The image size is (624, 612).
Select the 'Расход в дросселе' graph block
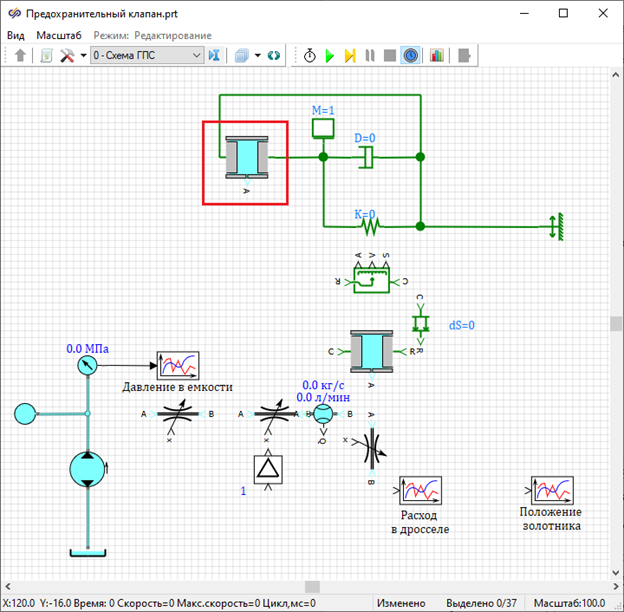click(420, 491)
